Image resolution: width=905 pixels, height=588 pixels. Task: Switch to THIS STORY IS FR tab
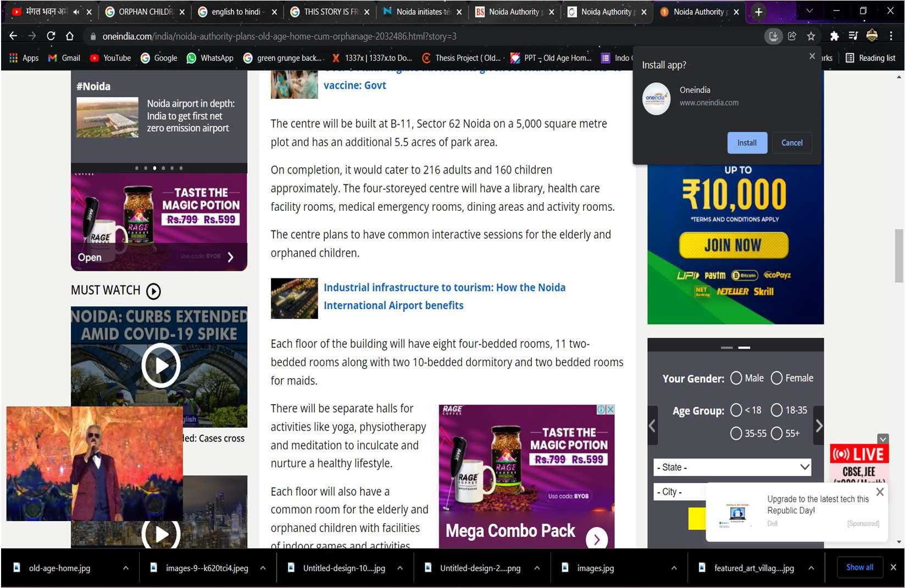pos(330,12)
